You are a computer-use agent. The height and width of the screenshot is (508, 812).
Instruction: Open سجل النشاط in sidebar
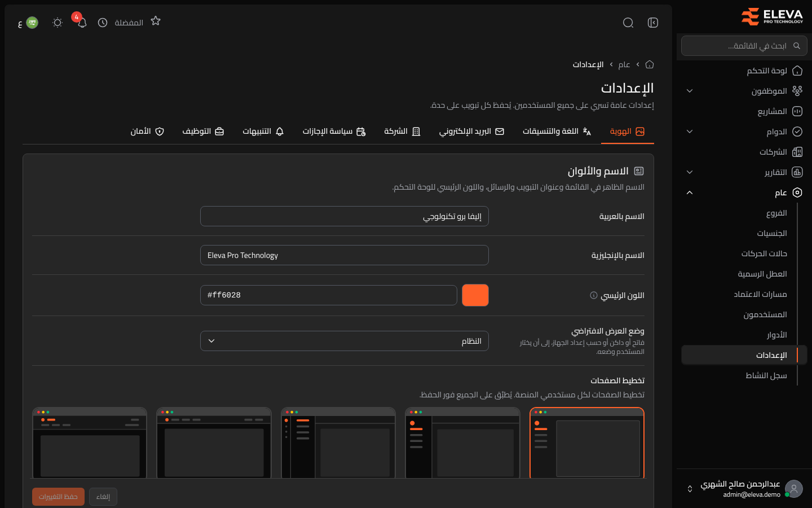point(744,375)
